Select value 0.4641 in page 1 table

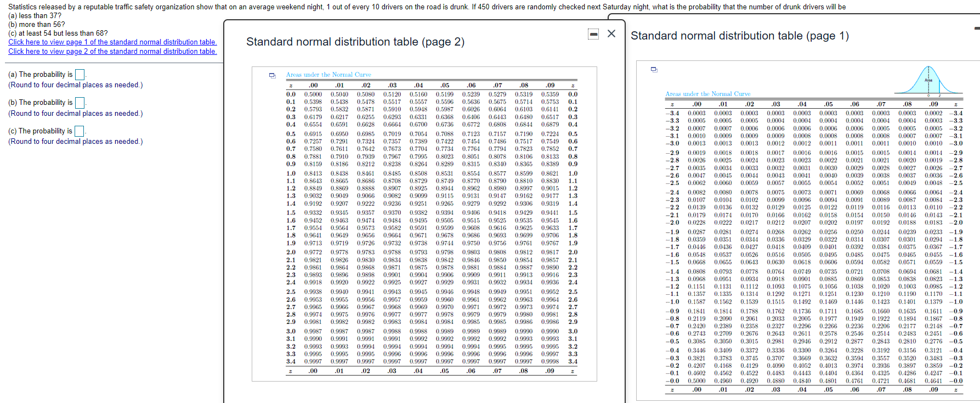[933, 380]
